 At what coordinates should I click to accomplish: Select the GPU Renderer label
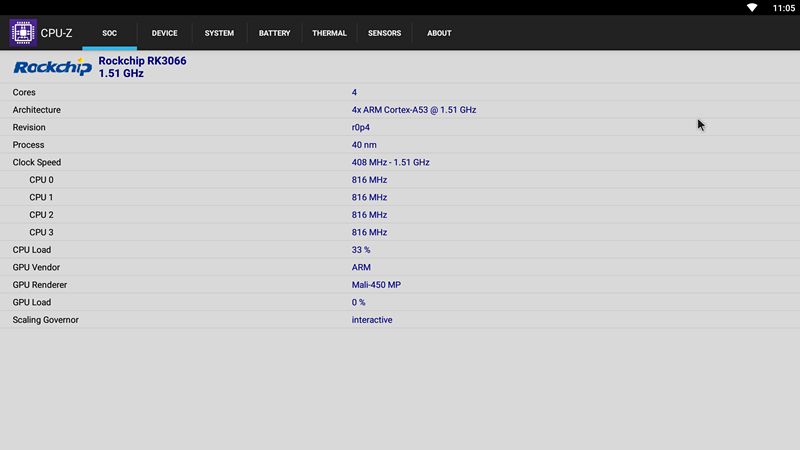(x=40, y=285)
